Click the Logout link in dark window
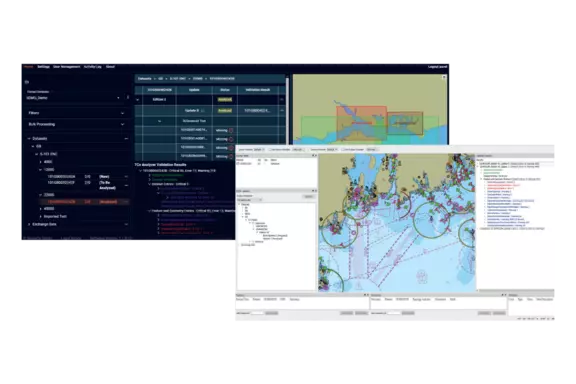 click(438, 67)
